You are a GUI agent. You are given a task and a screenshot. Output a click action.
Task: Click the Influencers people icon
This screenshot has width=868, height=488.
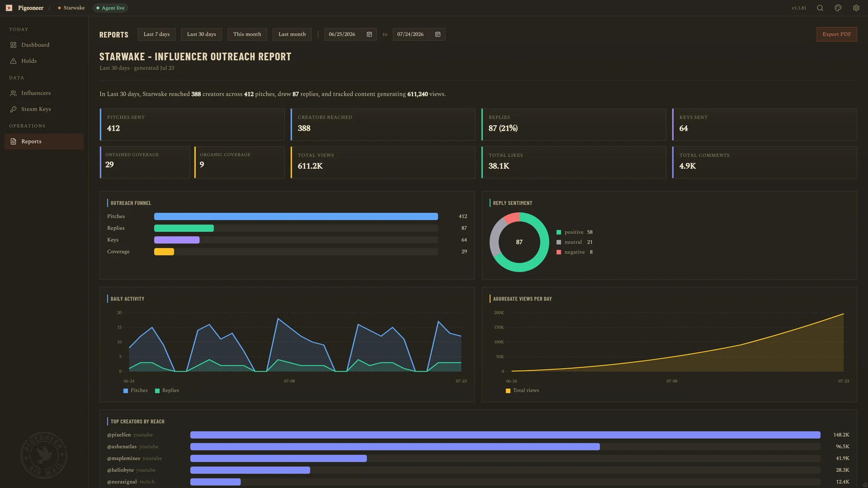pyautogui.click(x=14, y=93)
